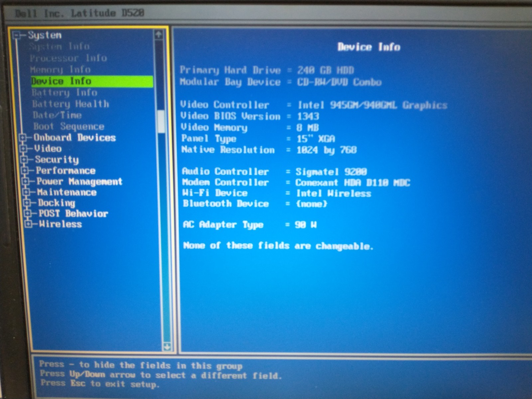
Task: Expand the Video group
Action: [23, 149]
